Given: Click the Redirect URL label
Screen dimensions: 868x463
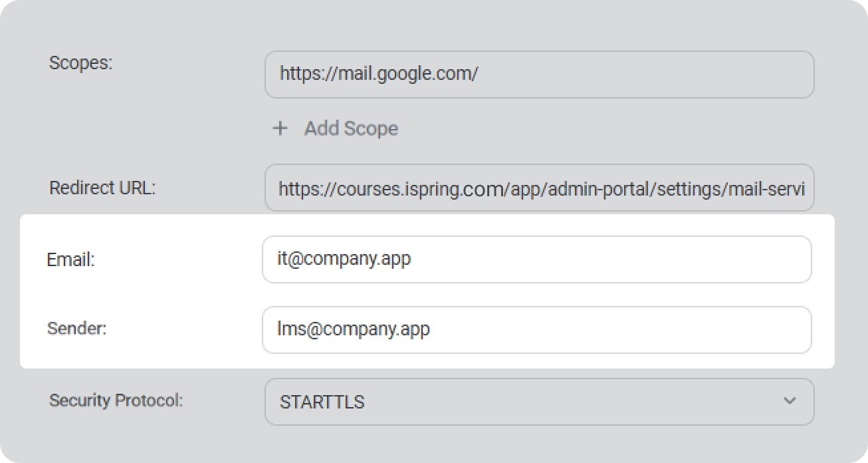Looking at the screenshot, I should [102, 188].
